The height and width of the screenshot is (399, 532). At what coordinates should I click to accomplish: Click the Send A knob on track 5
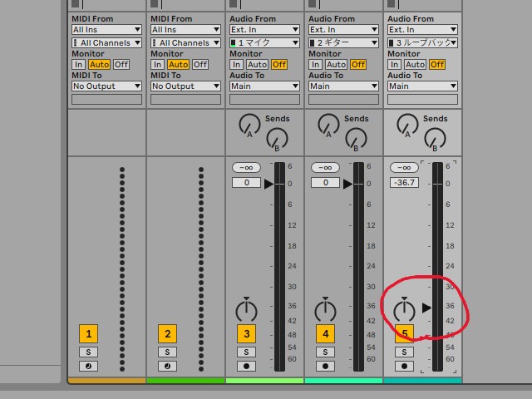point(407,126)
